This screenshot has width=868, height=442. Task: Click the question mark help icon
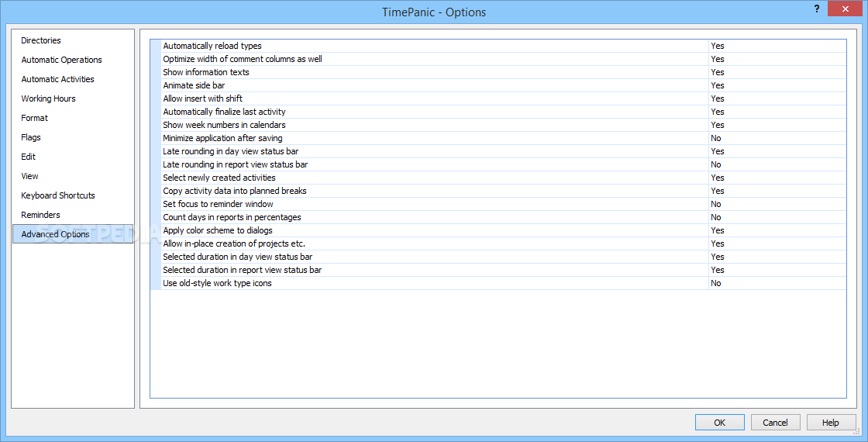point(817,9)
